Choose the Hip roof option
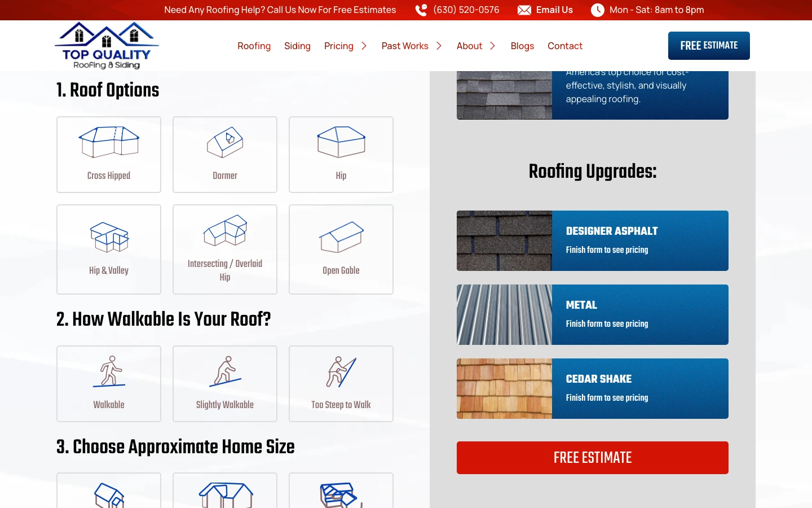Viewport: 812px width, 508px height. (341, 154)
